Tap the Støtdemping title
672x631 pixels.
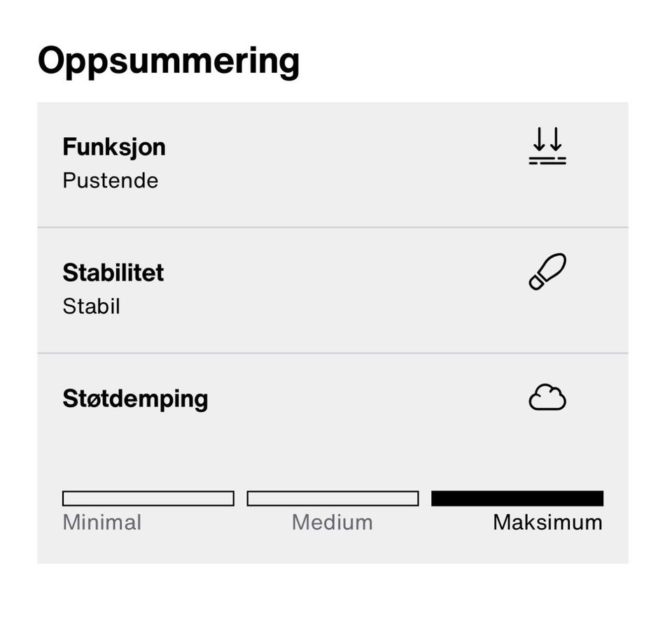pyautogui.click(x=135, y=399)
